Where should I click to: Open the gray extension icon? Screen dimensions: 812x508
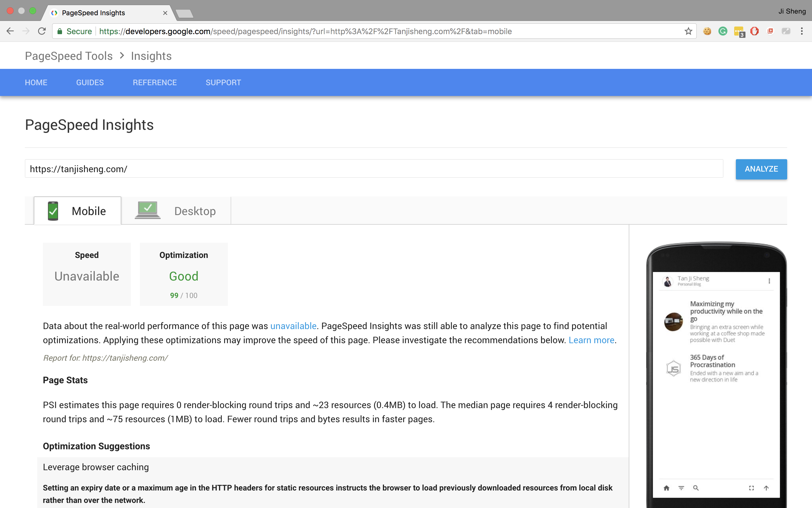click(786, 31)
